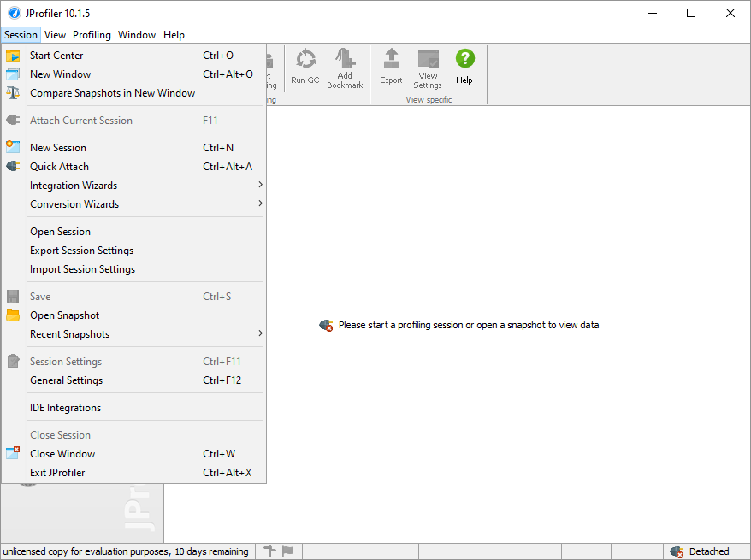Select Compare Snapshots in New Window
This screenshot has width=751, height=560.
pos(133,93)
